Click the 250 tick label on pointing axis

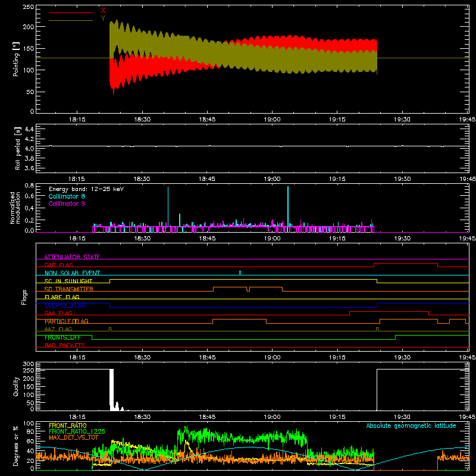29,7
